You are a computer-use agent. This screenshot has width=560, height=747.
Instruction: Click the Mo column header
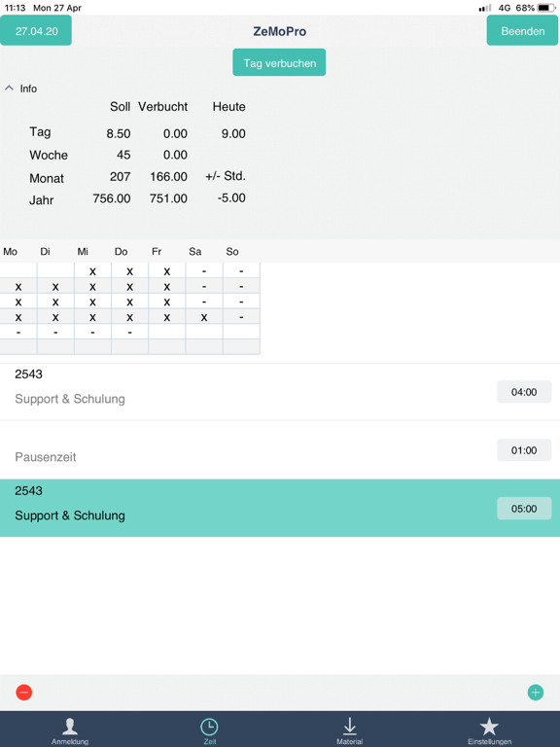pos(10,252)
